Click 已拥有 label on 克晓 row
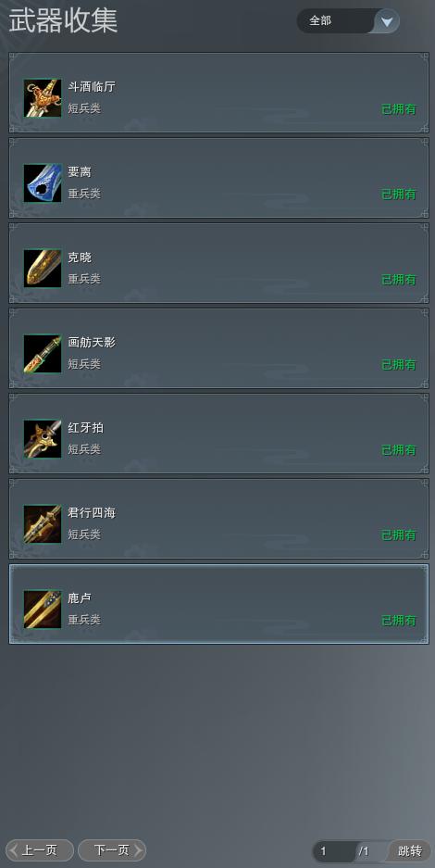 pos(399,280)
